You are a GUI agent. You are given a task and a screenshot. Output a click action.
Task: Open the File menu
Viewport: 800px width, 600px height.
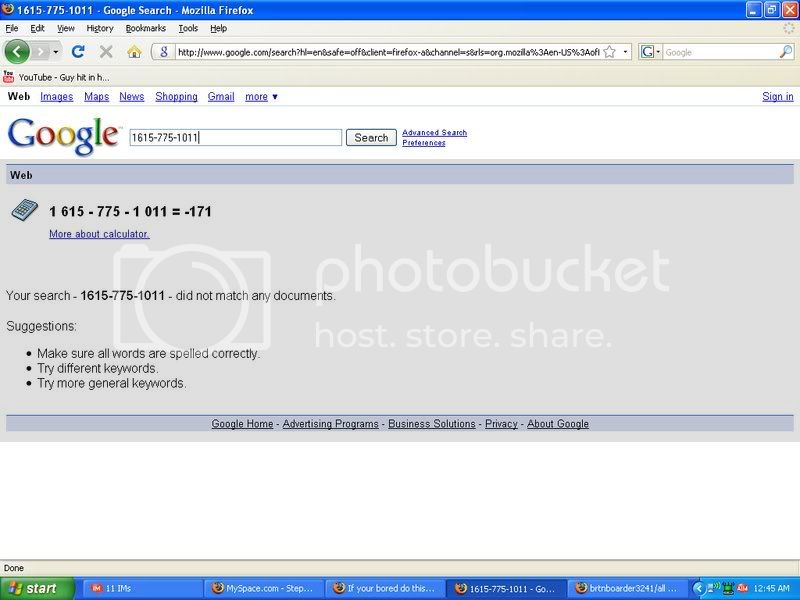tap(12, 29)
